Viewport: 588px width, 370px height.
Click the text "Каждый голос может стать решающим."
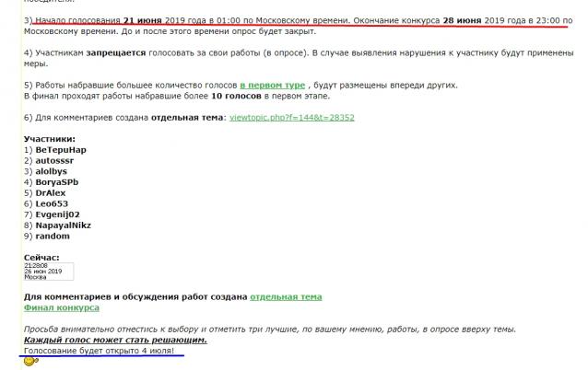pyautogui.click(x=115, y=341)
